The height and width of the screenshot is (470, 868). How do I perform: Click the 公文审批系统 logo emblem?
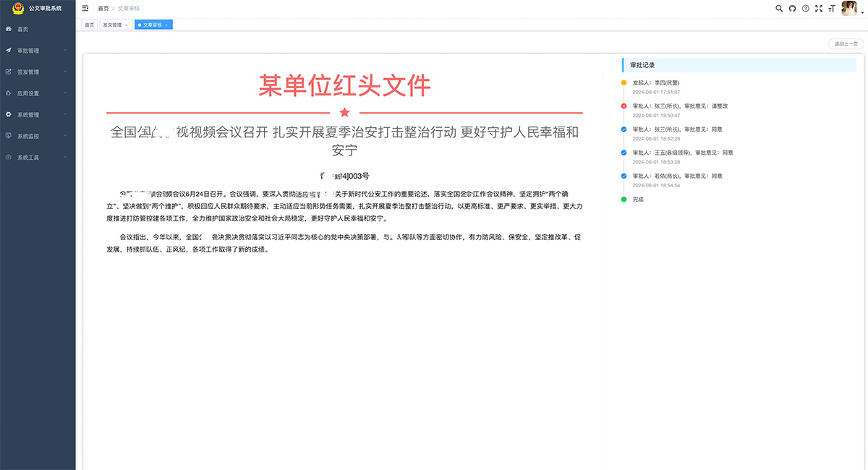[x=18, y=8]
